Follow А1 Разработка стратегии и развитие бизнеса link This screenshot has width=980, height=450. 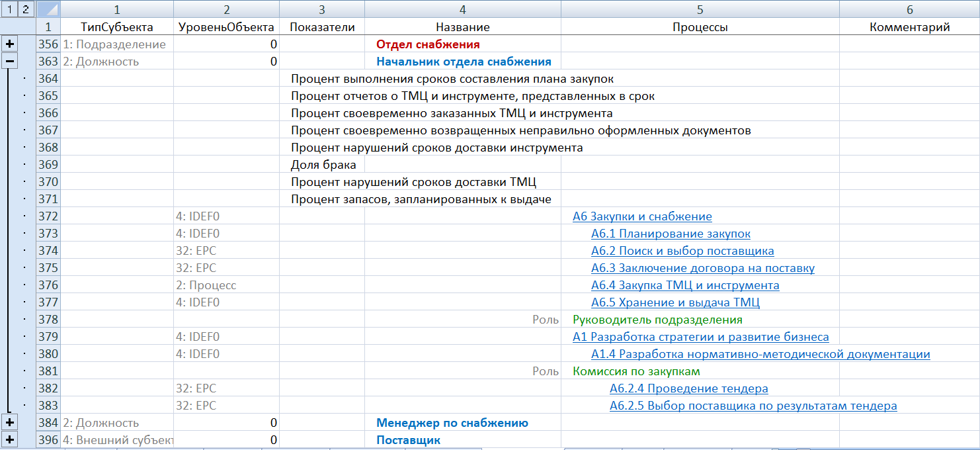click(700, 337)
